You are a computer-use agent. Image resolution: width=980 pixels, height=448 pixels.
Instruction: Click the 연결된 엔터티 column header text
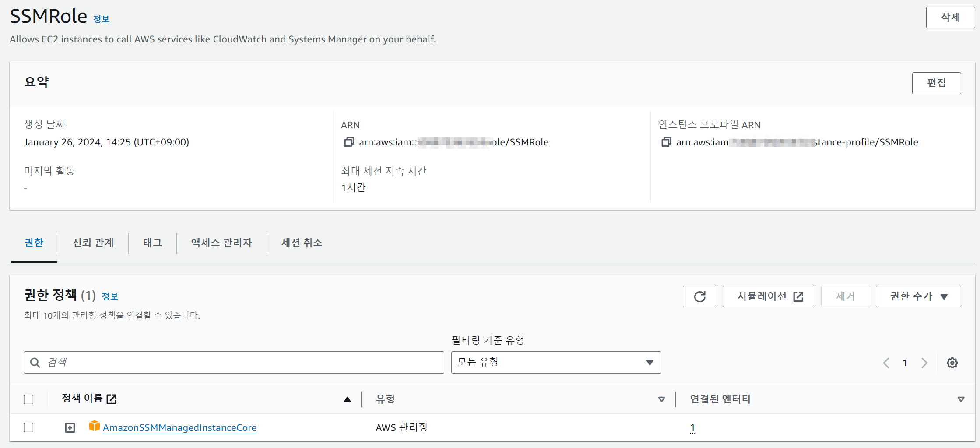click(x=720, y=399)
